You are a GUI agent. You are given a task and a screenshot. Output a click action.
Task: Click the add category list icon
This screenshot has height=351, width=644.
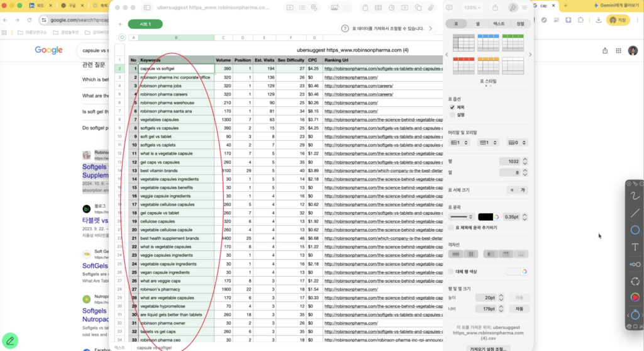302,8
